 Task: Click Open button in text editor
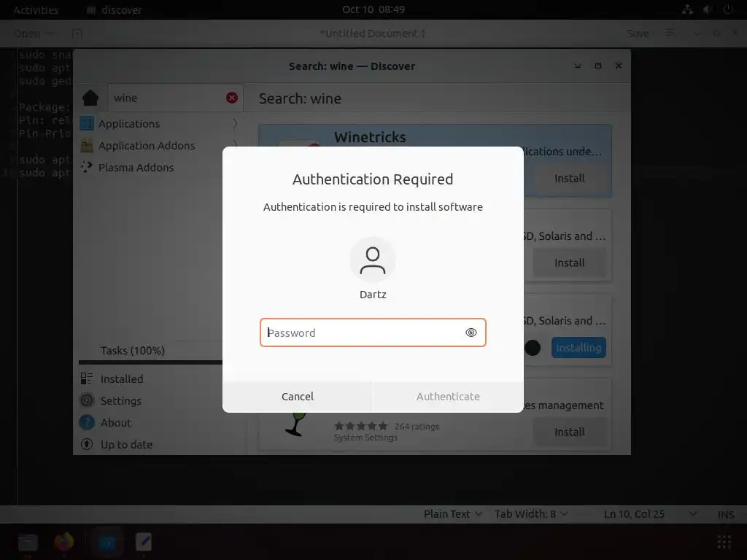pyautogui.click(x=27, y=34)
